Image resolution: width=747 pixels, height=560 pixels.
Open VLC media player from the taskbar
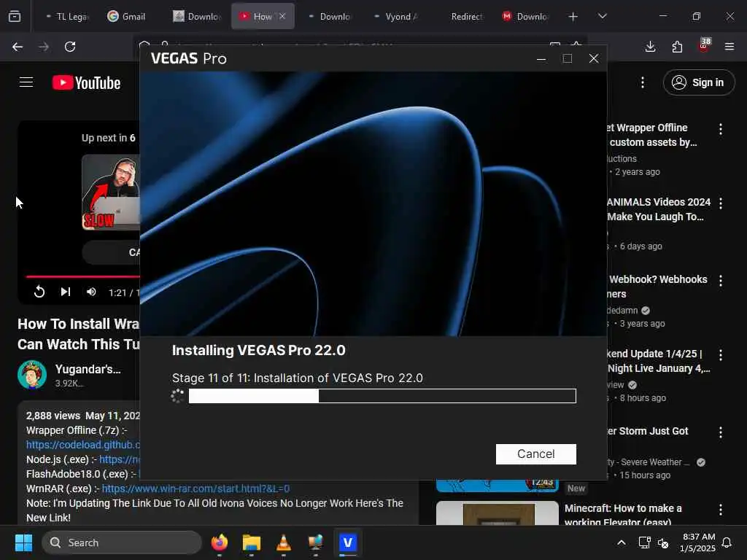click(x=284, y=542)
